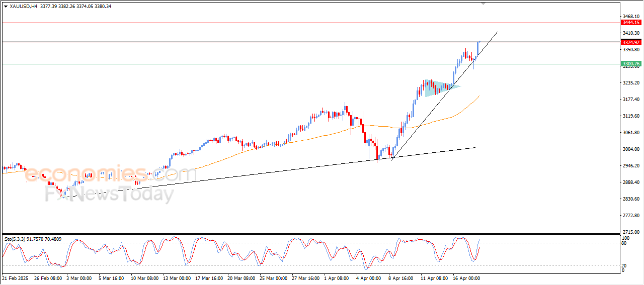Click the red 3374.92 price label
The image size is (644, 285).
pos(630,43)
